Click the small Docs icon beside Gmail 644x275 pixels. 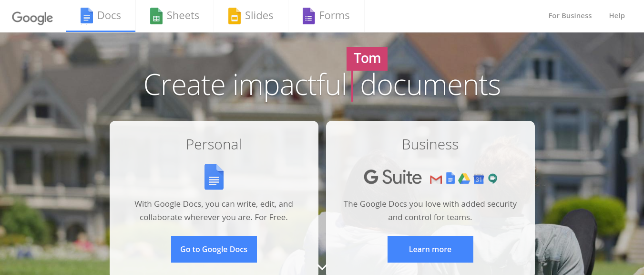(x=450, y=178)
